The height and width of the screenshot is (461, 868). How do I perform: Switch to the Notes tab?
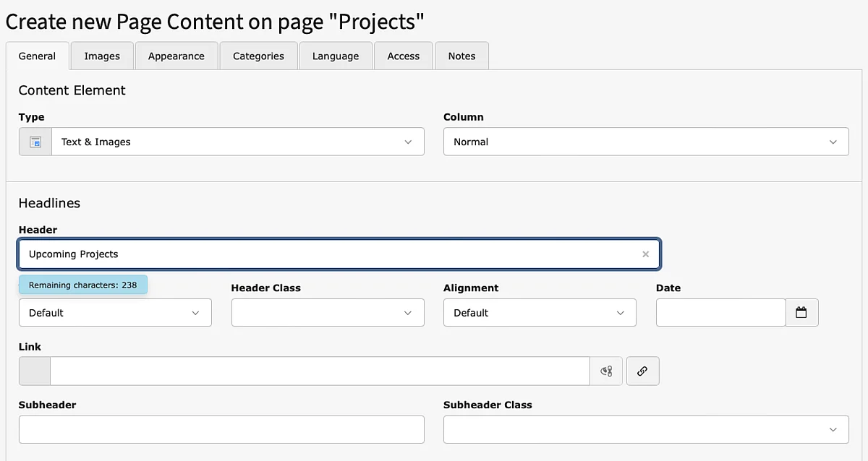[x=461, y=56]
